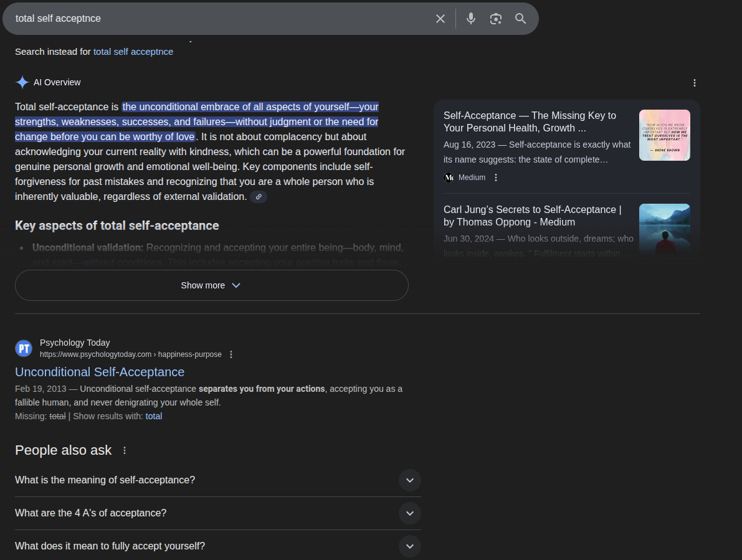Click 'Feb 19, 2013' snippet text
Viewport: 742px width, 560px height.
tap(40, 389)
